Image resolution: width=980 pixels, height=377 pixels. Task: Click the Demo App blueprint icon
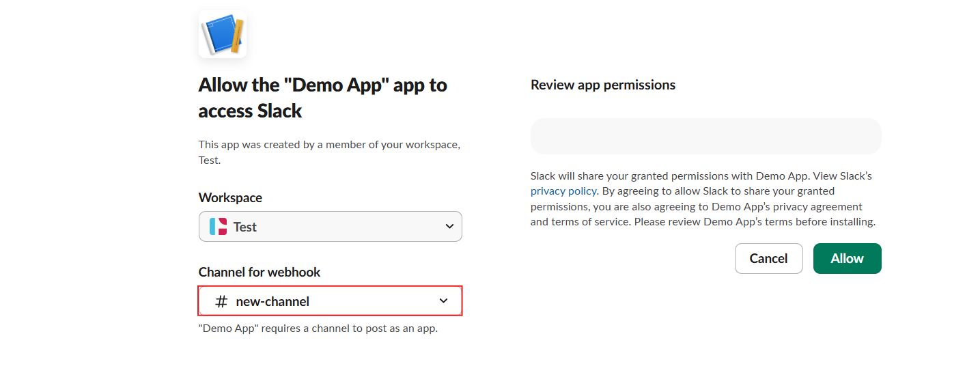click(x=222, y=34)
